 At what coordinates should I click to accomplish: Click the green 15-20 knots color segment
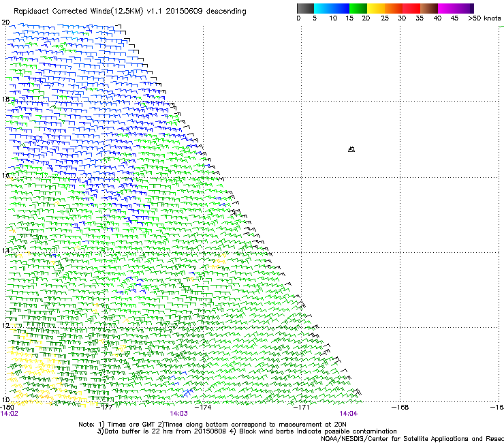tap(358, 8)
